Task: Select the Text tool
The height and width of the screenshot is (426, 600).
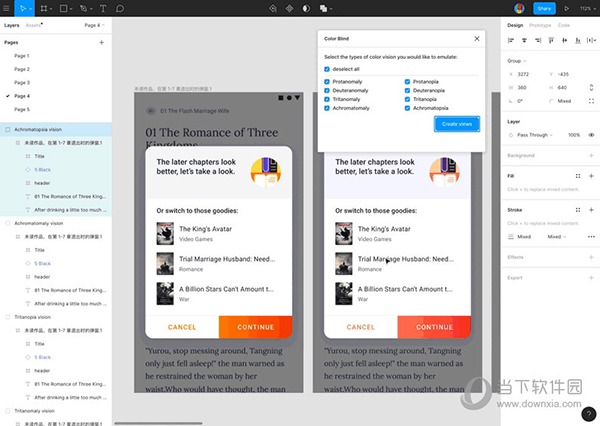Action: coord(102,8)
